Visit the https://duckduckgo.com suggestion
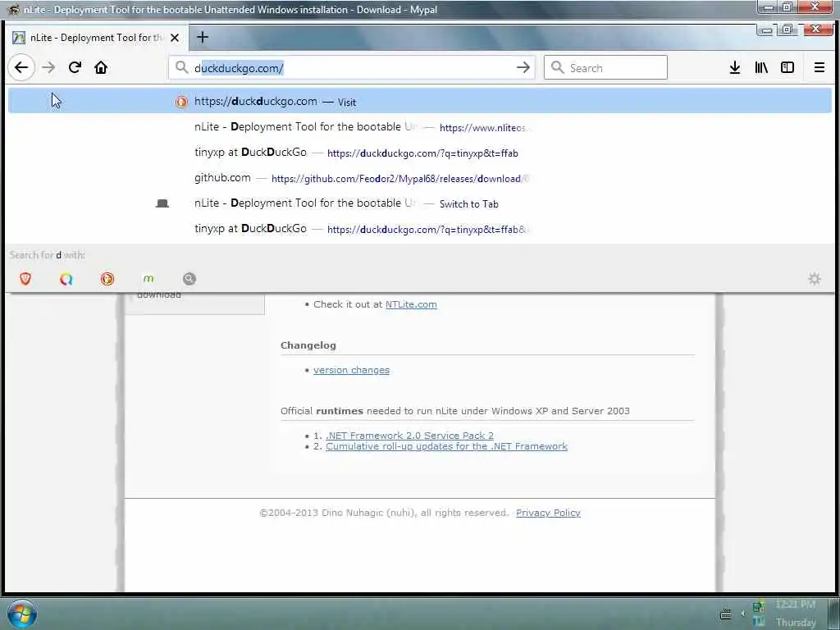 (420, 101)
